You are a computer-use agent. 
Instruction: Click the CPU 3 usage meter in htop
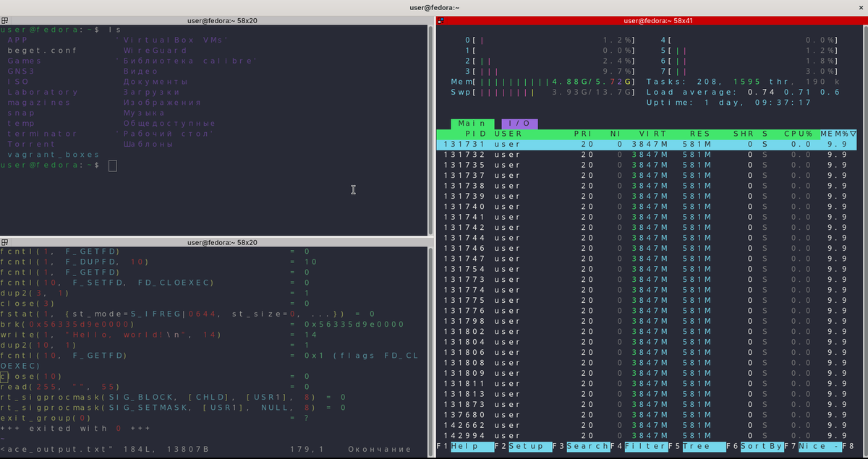click(550, 72)
